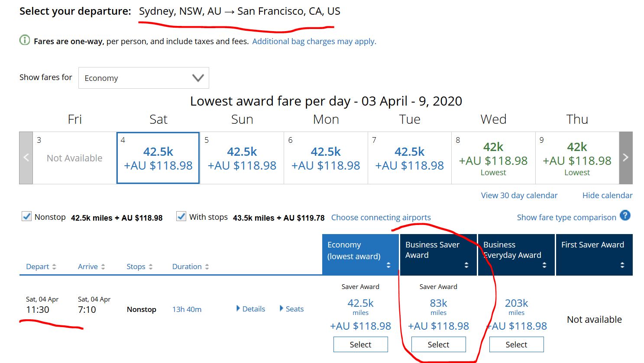Uncheck the With stops checkbox
The image size is (644, 363).
coord(181,217)
